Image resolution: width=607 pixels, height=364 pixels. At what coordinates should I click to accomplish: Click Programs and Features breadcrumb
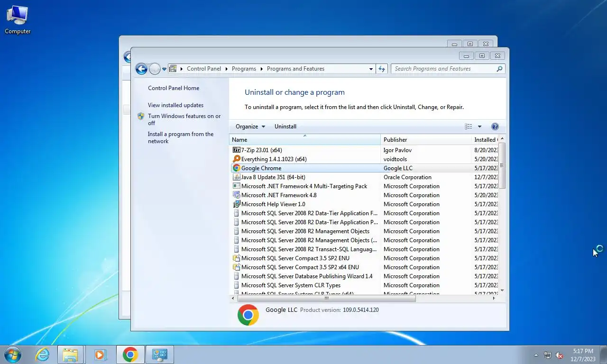pyautogui.click(x=295, y=69)
